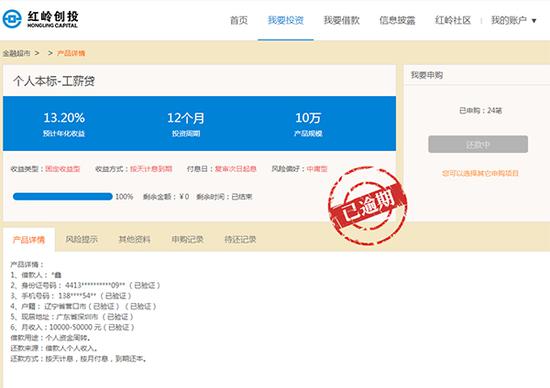This screenshot has height=388, width=550.
Task: Click 中庸型 risk preference value
Action: pyautogui.click(x=317, y=169)
